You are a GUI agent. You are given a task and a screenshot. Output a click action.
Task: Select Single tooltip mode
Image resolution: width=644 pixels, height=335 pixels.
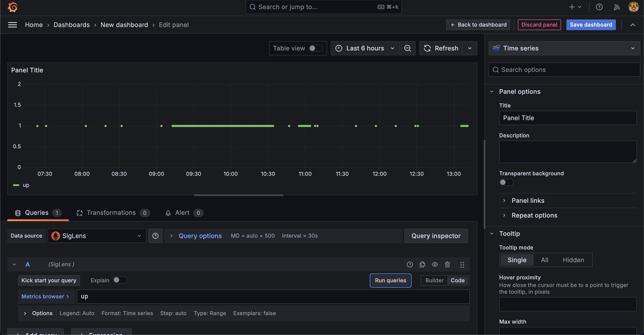[x=517, y=260]
